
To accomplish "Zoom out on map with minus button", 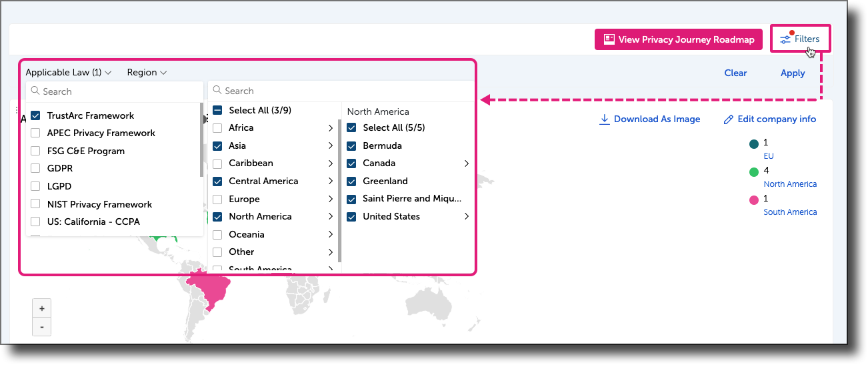I will (x=41, y=327).
